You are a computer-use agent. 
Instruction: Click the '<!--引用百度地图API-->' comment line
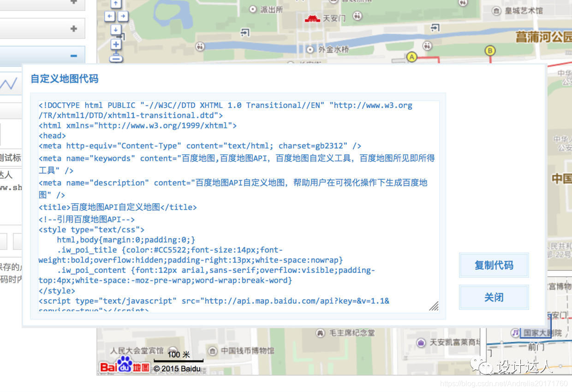tap(87, 220)
